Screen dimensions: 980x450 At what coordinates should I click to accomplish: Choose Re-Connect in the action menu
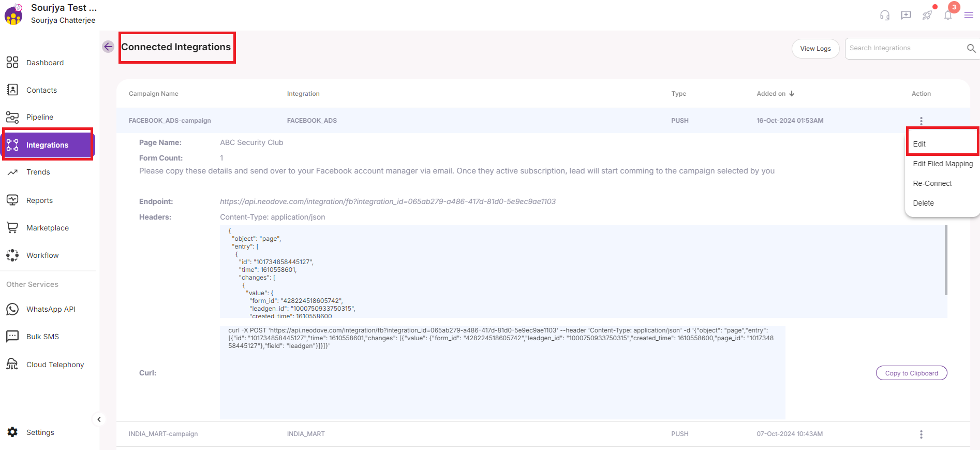[x=932, y=183]
